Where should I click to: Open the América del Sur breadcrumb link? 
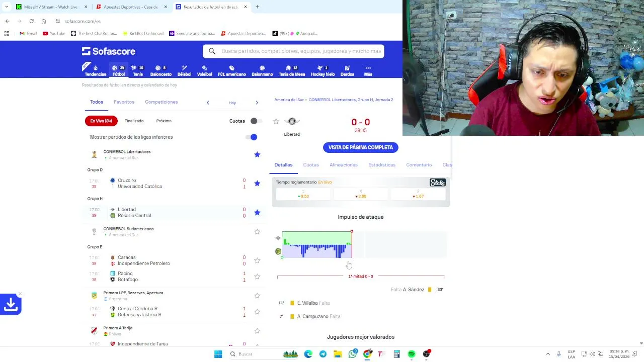click(289, 100)
